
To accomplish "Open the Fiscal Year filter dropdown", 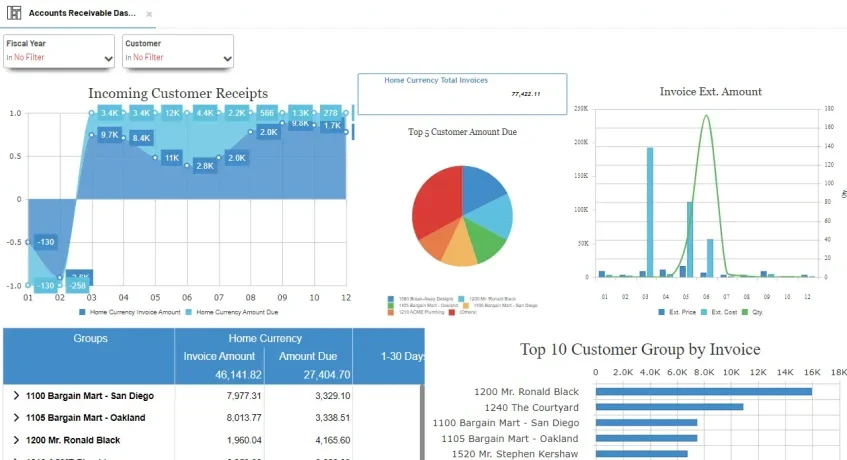I will coord(108,58).
